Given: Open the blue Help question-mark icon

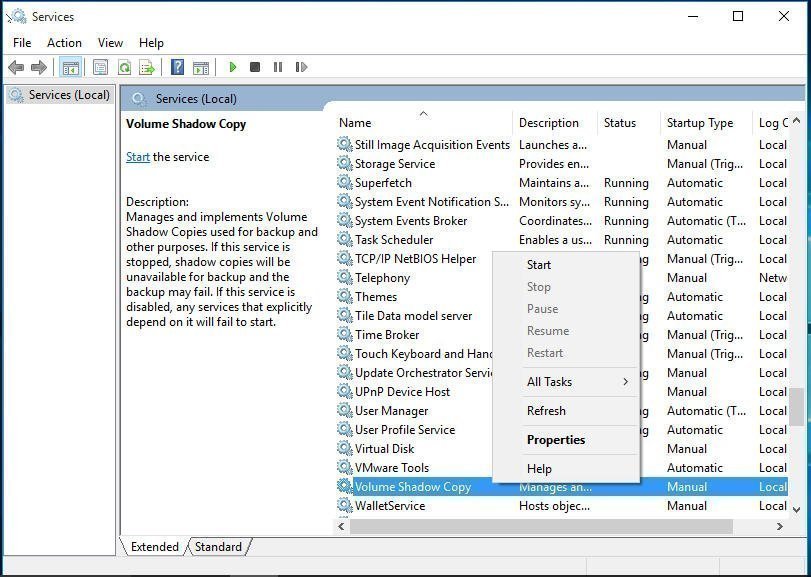Looking at the screenshot, I should [x=177, y=67].
